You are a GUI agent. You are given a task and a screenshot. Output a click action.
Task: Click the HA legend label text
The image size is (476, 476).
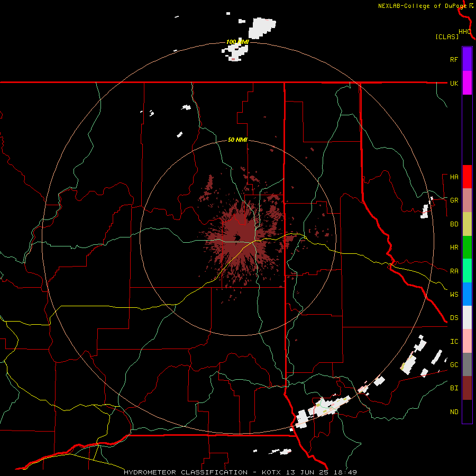pyautogui.click(x=454, y=177)
